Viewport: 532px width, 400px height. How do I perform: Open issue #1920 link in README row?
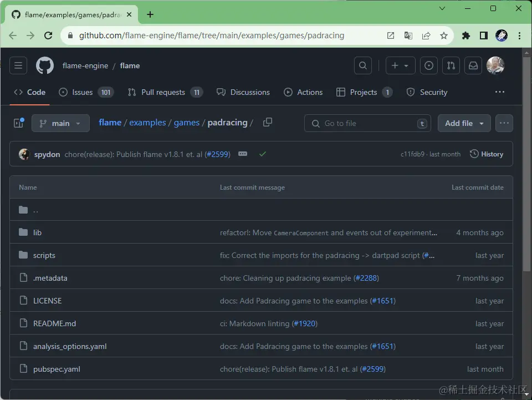[305, 323]
